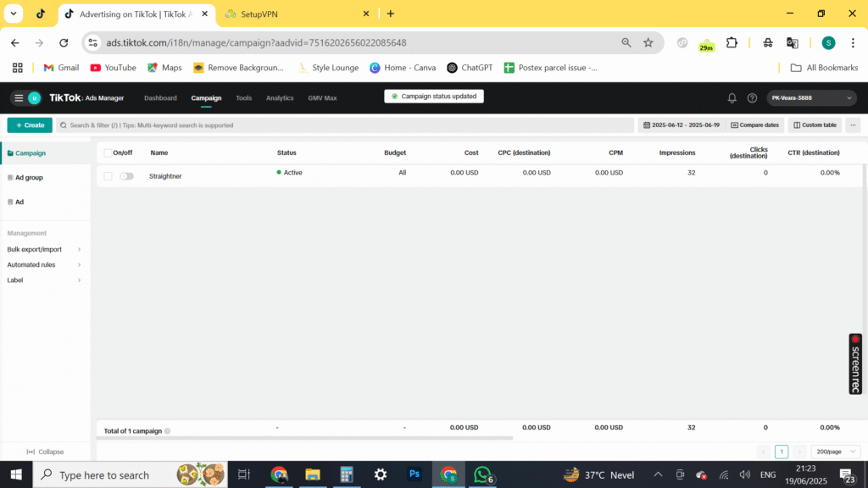868x488 pixels.
Task: Open WhatsApp from the taskbar
Action: click(x=482, y=474)
